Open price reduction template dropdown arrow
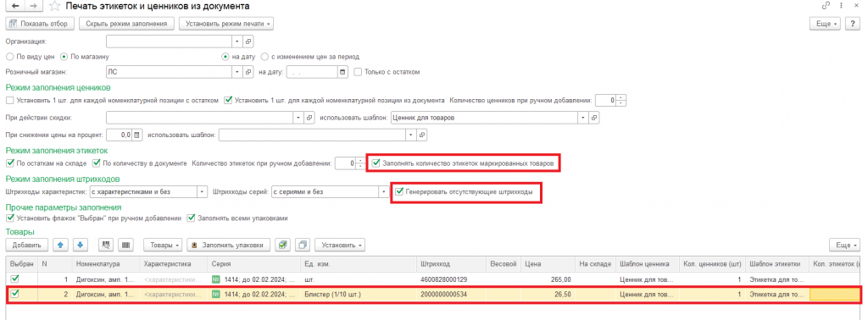This screenshot has height=320, width=868. pyautogui.click(x=411, y=135)
